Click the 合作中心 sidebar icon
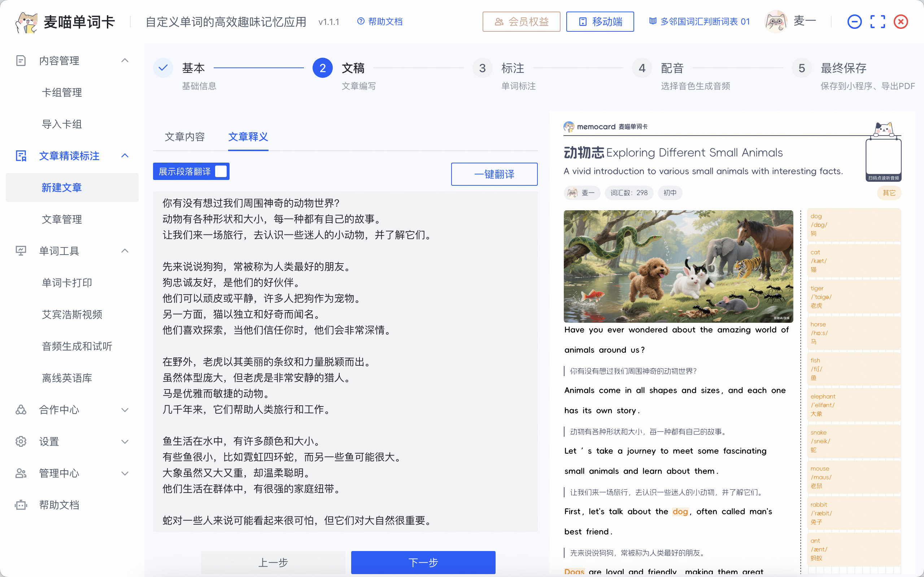The height and width of the screenshot is (577, 924). tap(21, 409)
